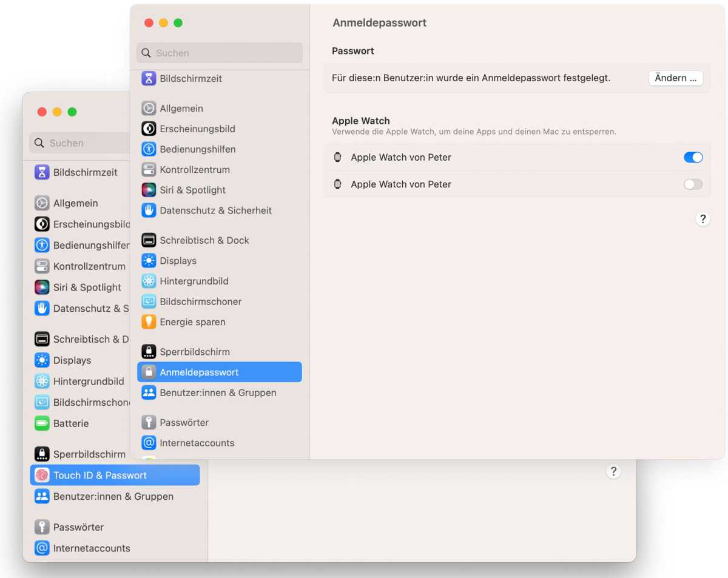Click Passwörter key icon in front window
The image size is (728, 578).
[149, 423]
